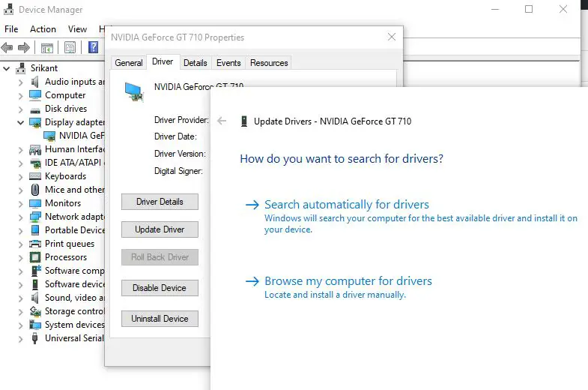
Task: Switch to the Details tab
Action: 195,63
